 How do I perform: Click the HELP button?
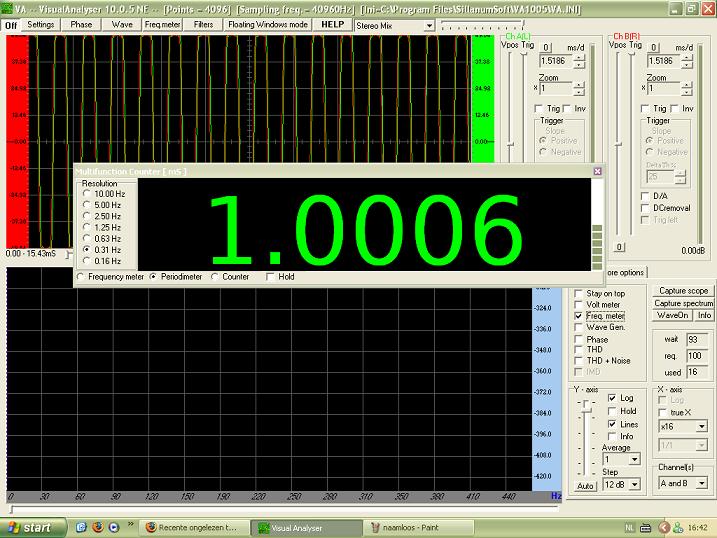332,24
